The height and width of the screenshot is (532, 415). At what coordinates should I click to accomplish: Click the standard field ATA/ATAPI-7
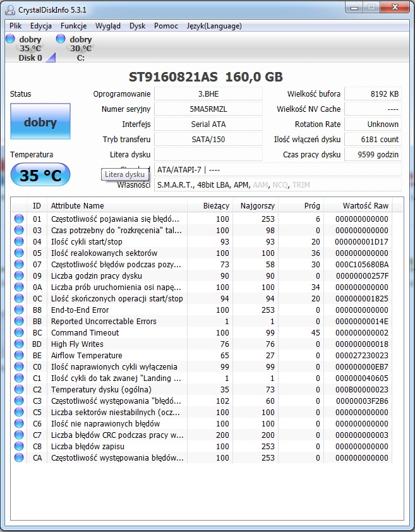pos(277,169)
